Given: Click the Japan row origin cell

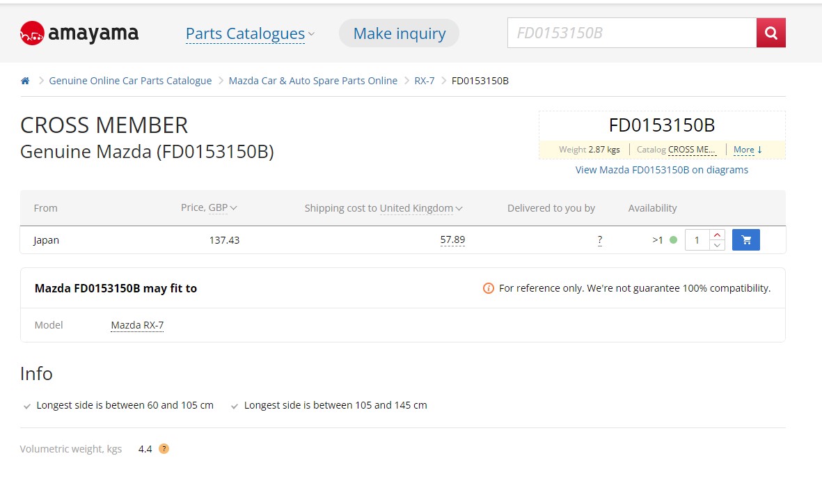Looking at the screenshot, I should pos(46,240).
